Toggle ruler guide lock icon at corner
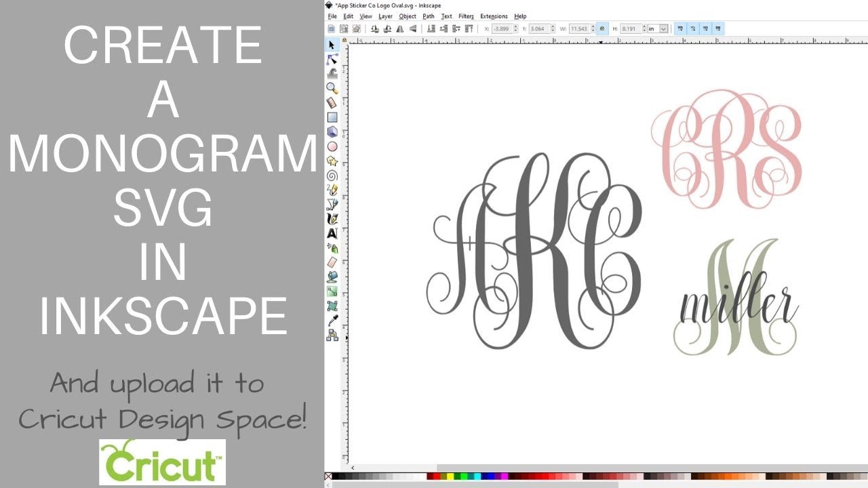Viewport: 868px width, 488px height. (344, 41)
